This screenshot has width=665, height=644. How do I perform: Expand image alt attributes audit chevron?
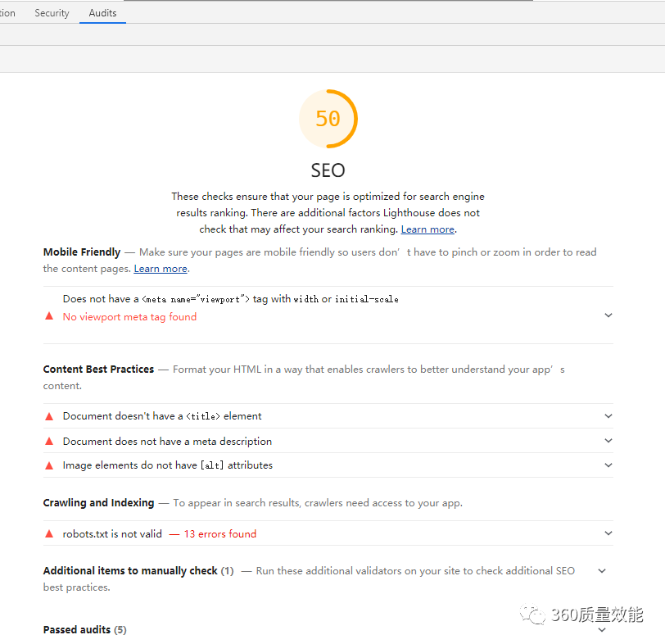(x=608, y=465)
